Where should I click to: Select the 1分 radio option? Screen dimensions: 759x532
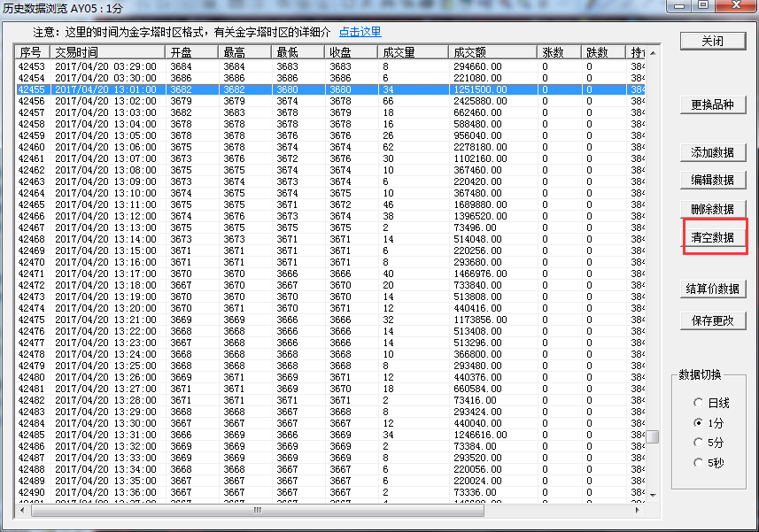click(x=698, y=423)
